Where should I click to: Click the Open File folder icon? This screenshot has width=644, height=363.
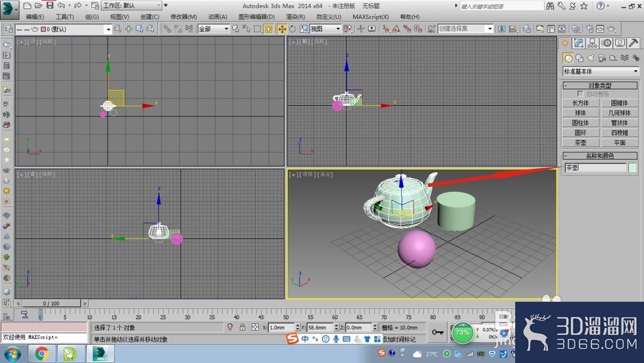[38, 5]
